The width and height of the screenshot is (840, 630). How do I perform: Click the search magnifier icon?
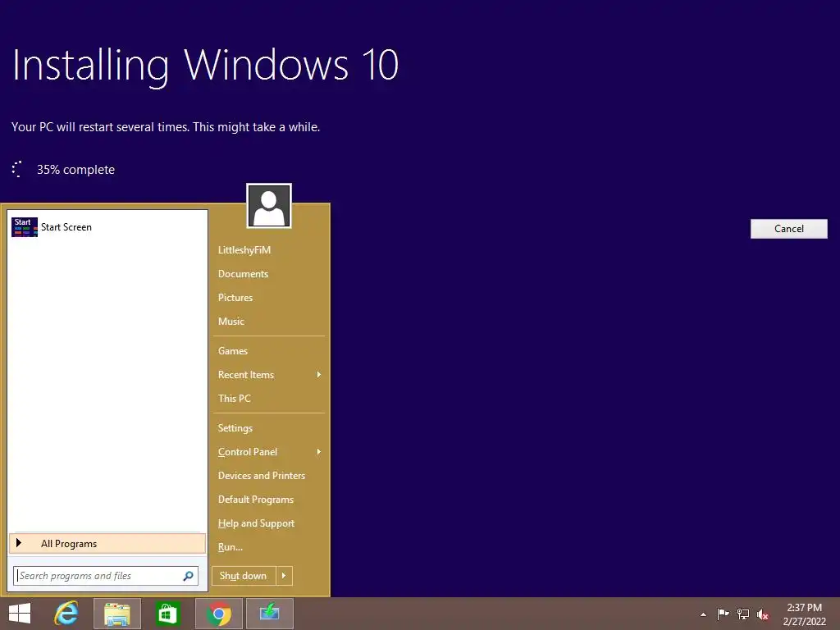[188, 576]
